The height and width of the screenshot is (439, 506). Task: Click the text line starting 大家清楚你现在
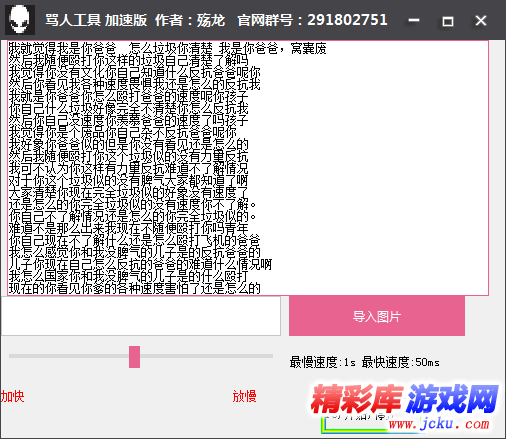[x=128, y=193]
